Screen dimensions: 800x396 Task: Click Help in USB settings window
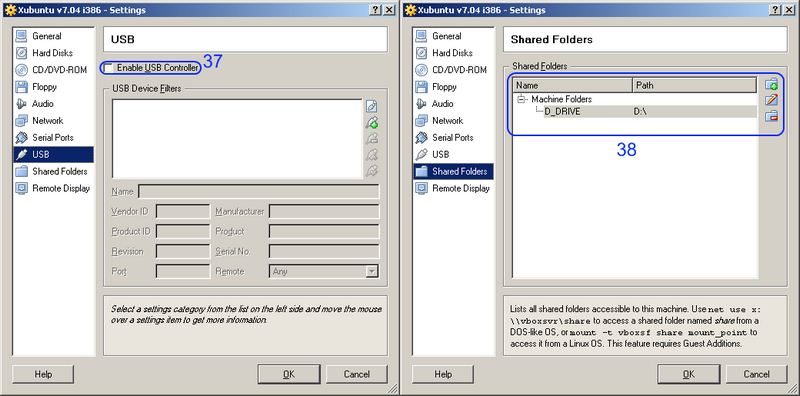point(43,374)
